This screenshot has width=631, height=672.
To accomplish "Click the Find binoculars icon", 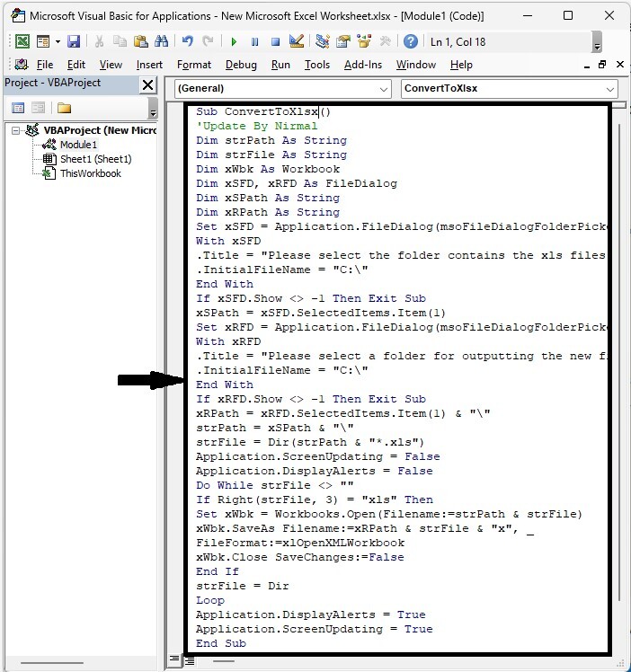I will (x=161, y=41).
